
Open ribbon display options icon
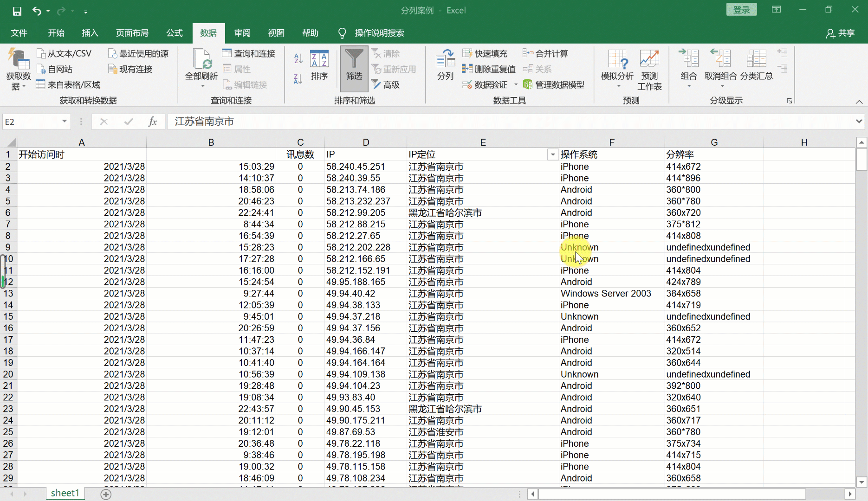tap(776, 10)
